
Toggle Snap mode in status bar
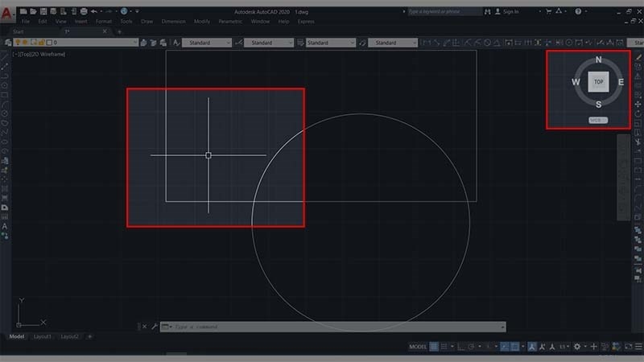tap(444, 347)
